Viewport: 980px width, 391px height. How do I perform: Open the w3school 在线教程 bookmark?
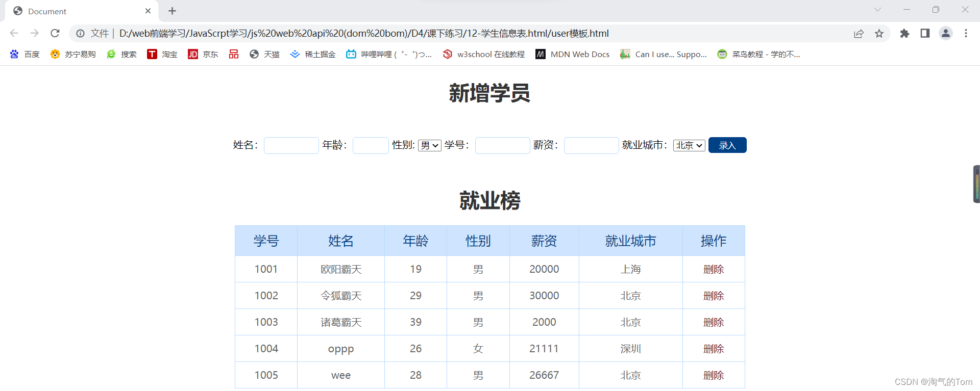[484, 54]
